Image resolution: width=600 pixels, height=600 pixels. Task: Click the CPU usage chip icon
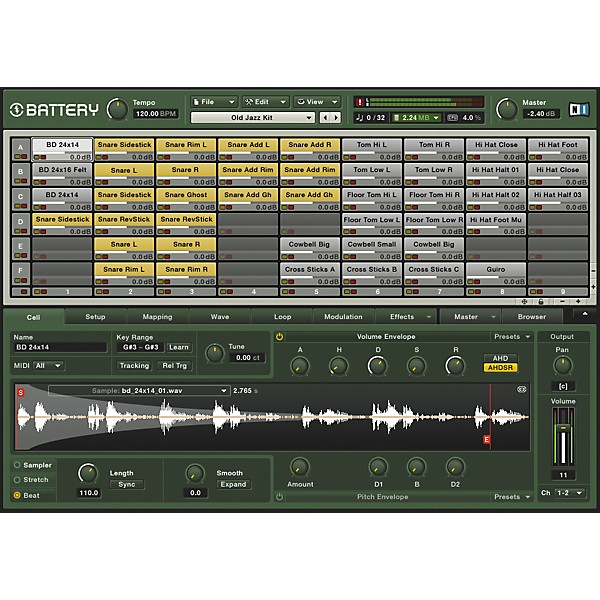point(452,117)
